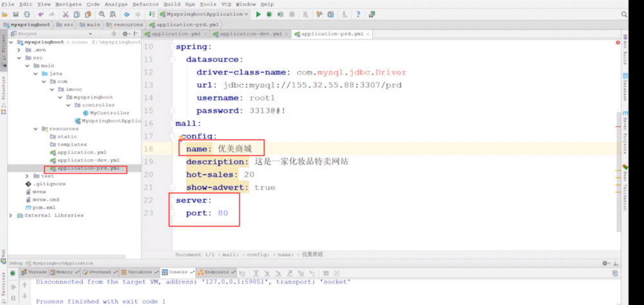
Task: Open the debug panel gear settings icon
Action: [605, 263]
